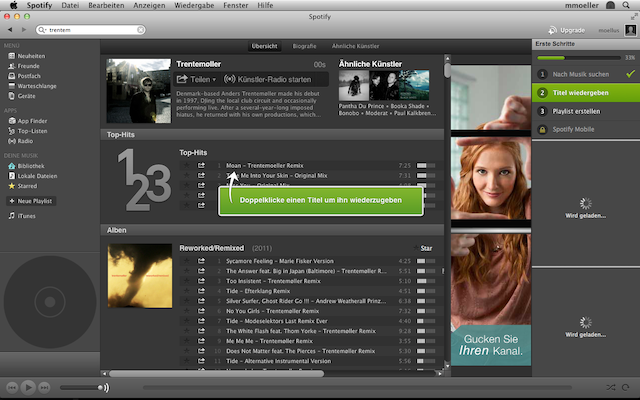Open Lokale Dateien
This screenshot has height=400, width=640.
tap(33, 176)
